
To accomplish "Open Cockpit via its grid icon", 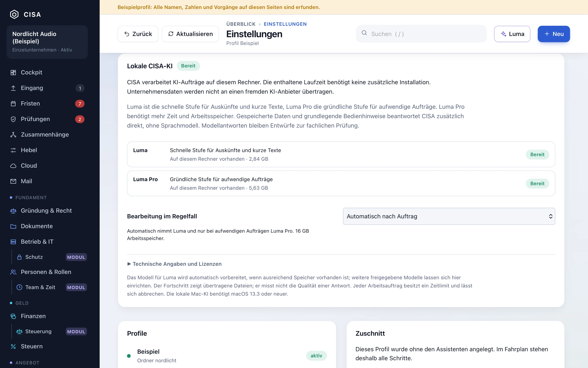I will coord(13,73).
